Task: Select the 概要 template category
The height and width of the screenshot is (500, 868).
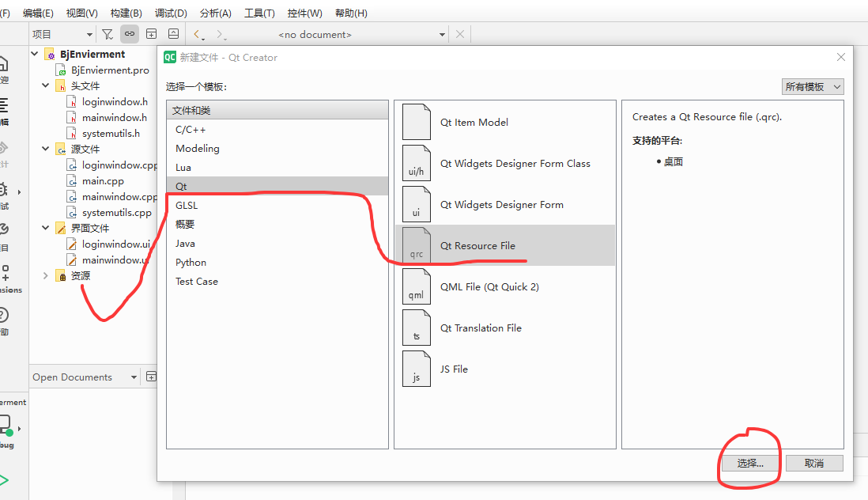Action: 277,224
